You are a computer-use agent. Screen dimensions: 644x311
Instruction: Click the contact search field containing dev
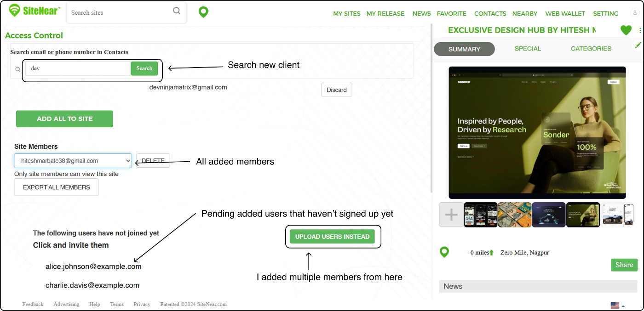point(78,68)
